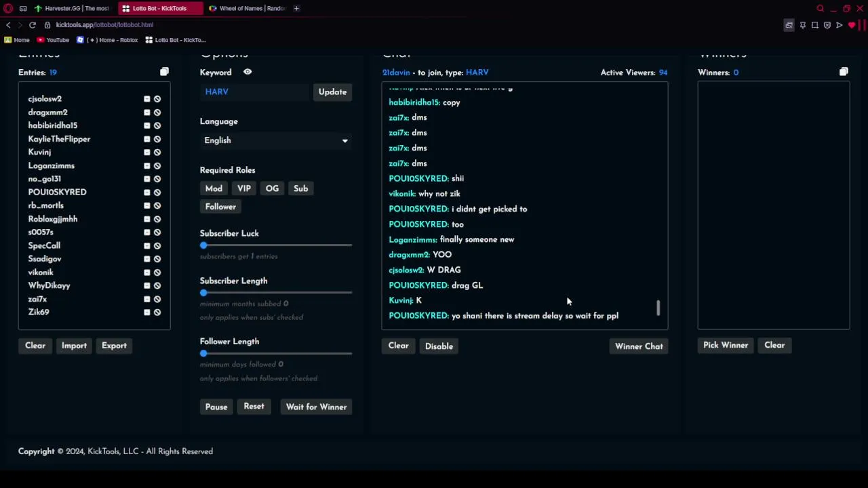Screen dimensions: 868x488
Task: Click Wait for Winner button
Action: click(316, 407)
